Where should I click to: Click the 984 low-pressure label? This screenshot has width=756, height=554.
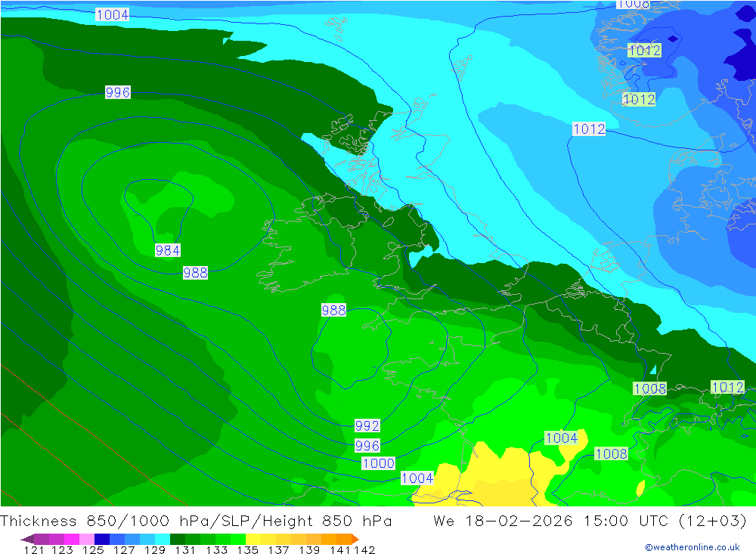(x=167, y=250)
